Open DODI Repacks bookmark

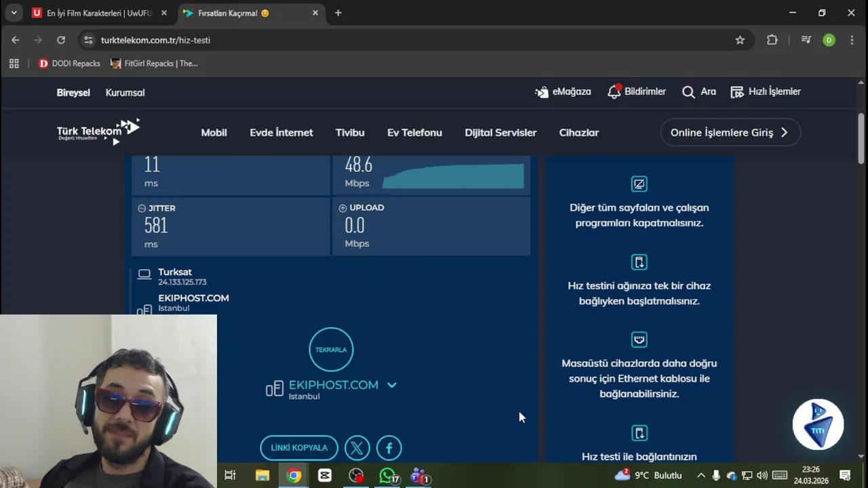[69, 64]
